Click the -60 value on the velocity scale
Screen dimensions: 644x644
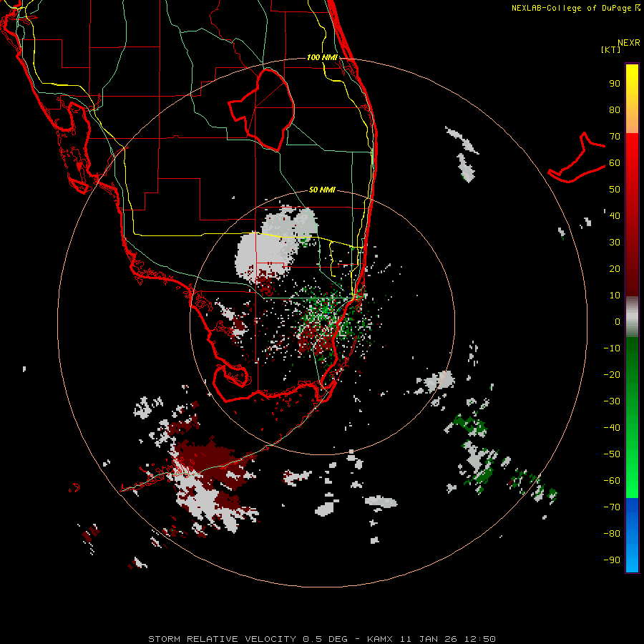[x=612, y=481]
